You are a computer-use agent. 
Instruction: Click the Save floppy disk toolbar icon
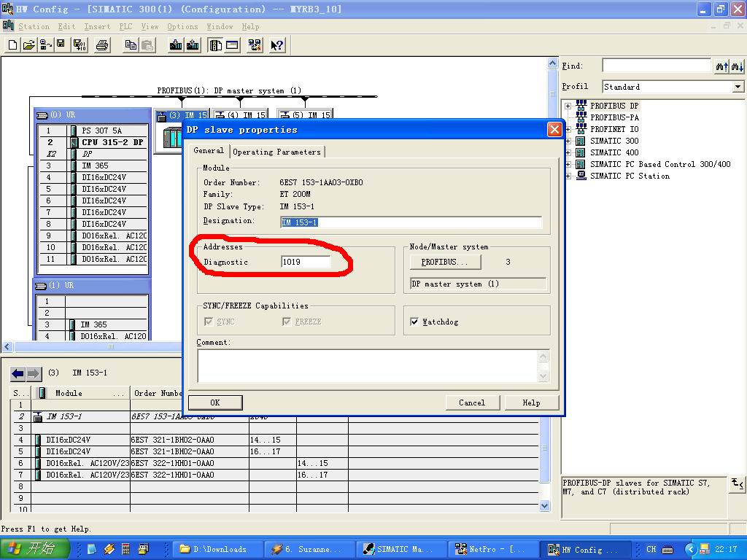click(x=61, y=45)
